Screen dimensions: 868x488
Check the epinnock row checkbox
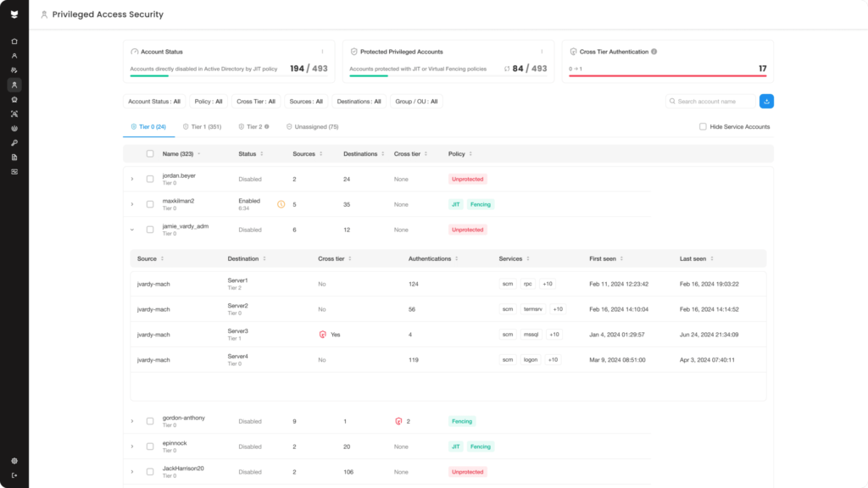click(x=150, y=446)
